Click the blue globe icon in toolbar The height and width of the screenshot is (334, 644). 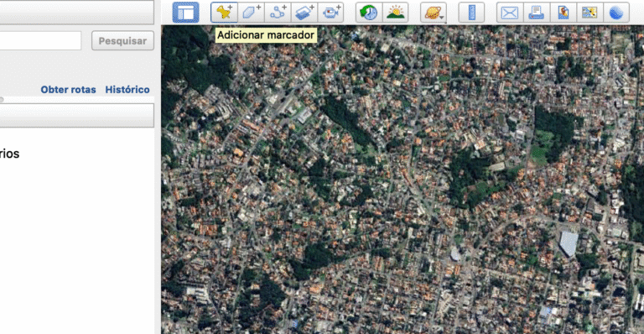(x=616, y=13)
